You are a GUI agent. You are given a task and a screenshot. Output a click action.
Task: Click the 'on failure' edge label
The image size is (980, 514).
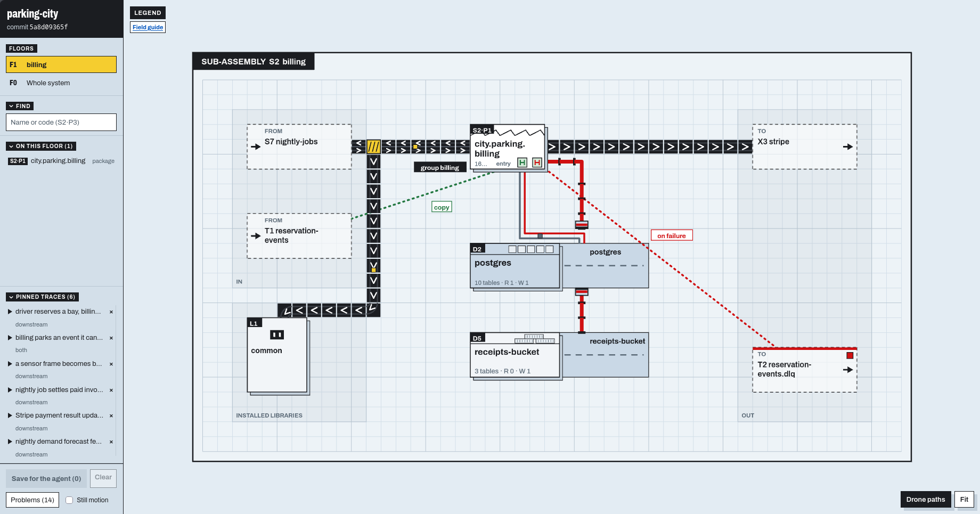[672, 235]
